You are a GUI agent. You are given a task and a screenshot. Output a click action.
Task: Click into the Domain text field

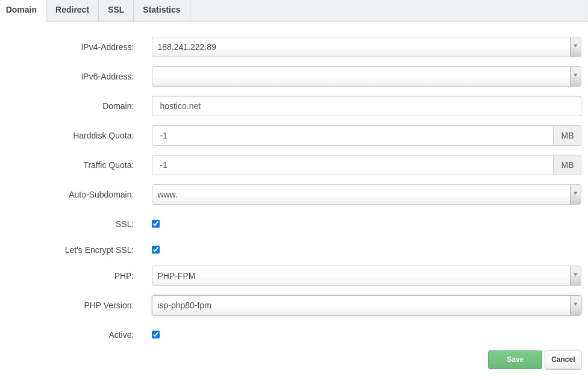coord(366,106)
